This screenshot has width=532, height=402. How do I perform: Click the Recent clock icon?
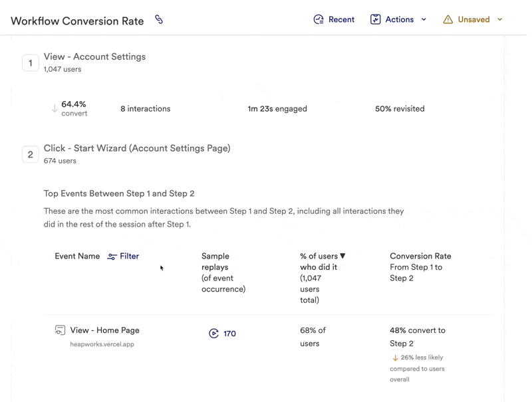(319, 19)
